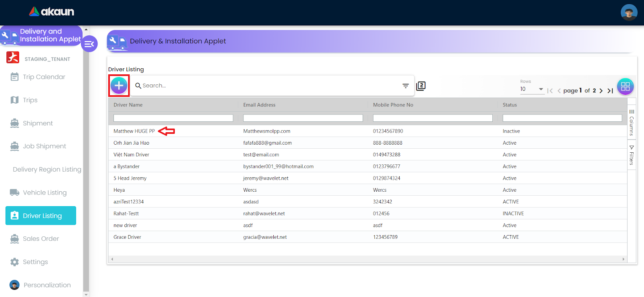This screenshot has width=644, height=297.
Task: Open the user profile avatar
Action: pyautogui.click(x=629, y=12)
